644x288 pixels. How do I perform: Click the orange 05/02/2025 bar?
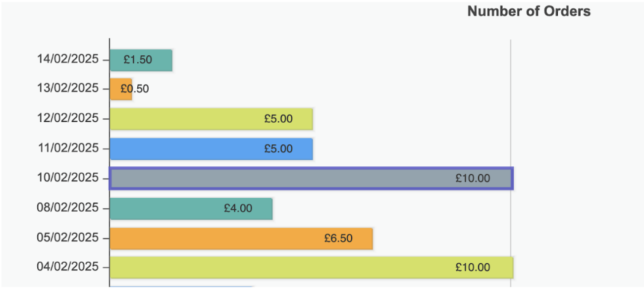point(241,238)
